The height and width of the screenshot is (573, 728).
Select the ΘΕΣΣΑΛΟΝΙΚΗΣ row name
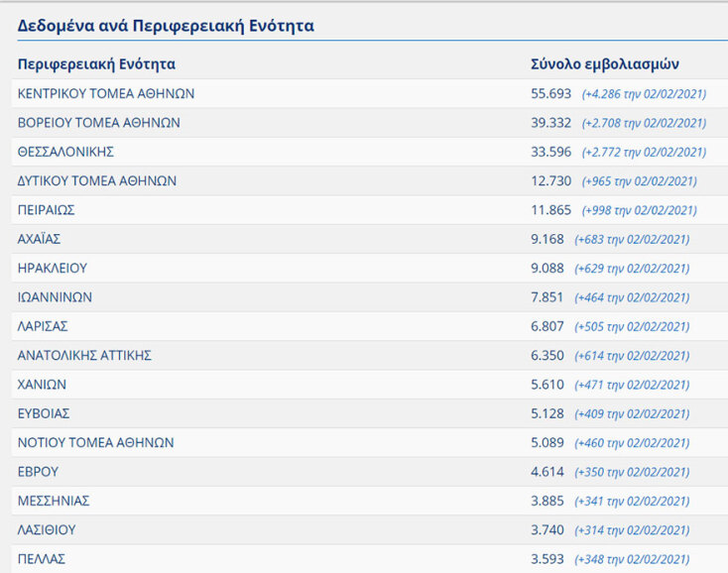(x=65, y=152)
